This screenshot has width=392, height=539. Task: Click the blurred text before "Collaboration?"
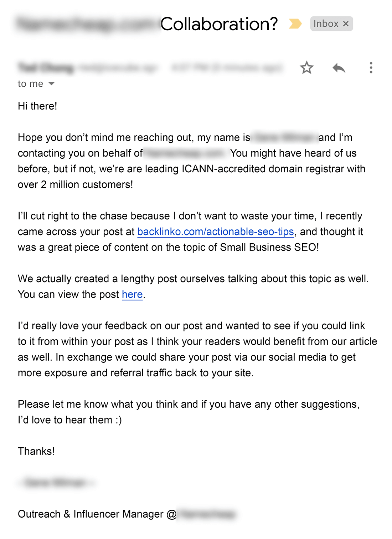[86, 24]
